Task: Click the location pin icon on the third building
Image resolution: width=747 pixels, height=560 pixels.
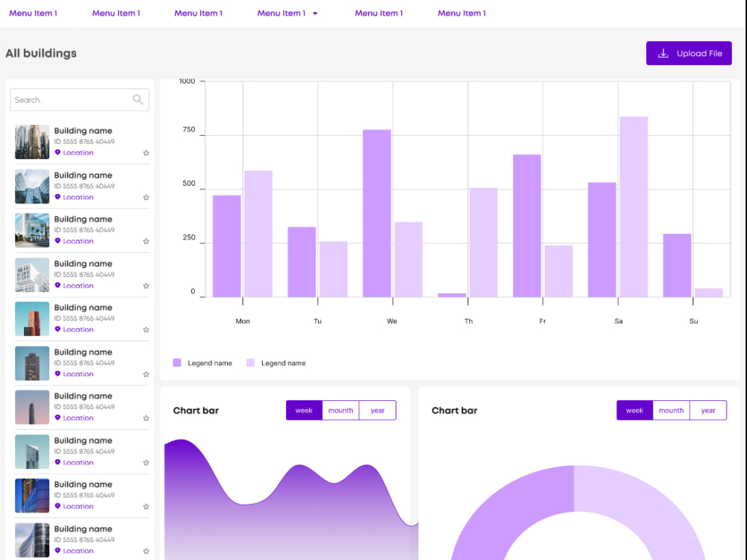Action: 58,240
